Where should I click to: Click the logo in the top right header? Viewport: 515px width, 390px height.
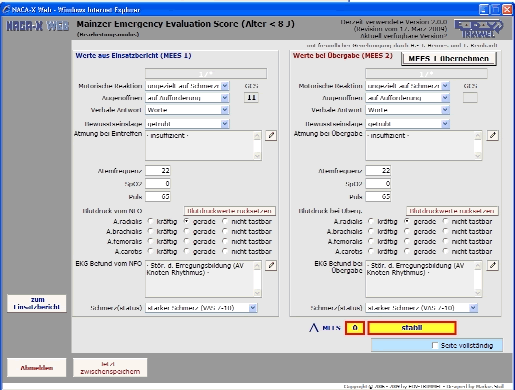[x=479, y=29]
